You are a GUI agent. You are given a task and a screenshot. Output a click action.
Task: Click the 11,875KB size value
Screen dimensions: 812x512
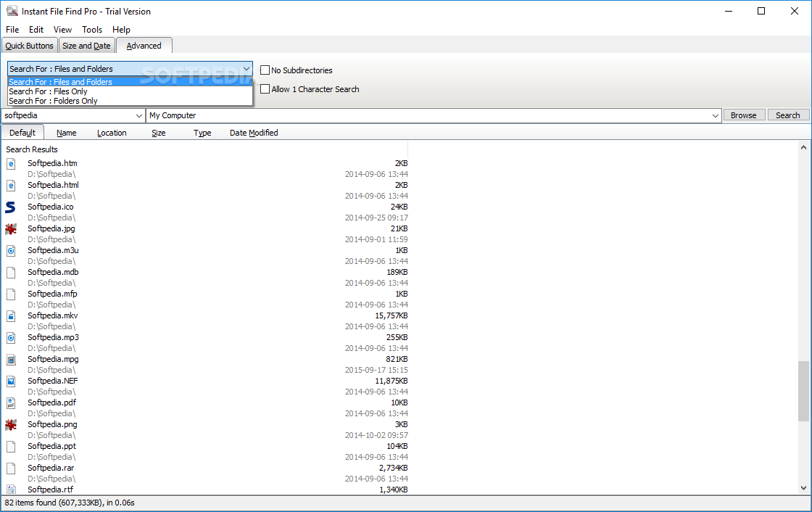click(391, 381)
